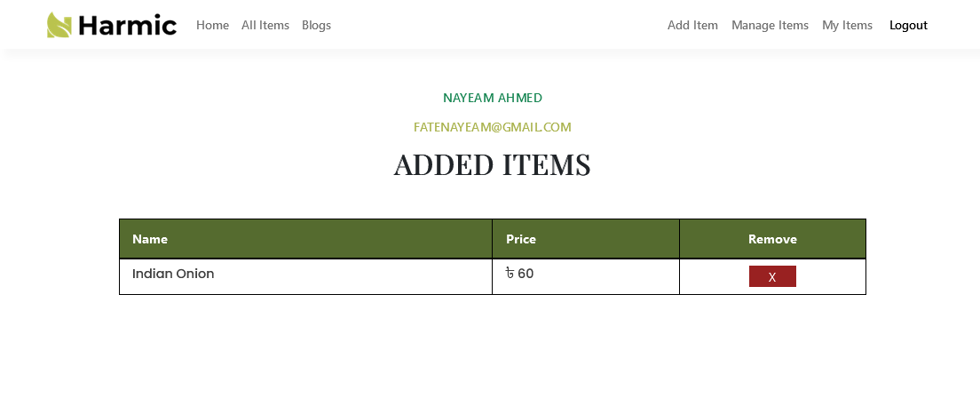Go to Manage Items

(770, 25)
